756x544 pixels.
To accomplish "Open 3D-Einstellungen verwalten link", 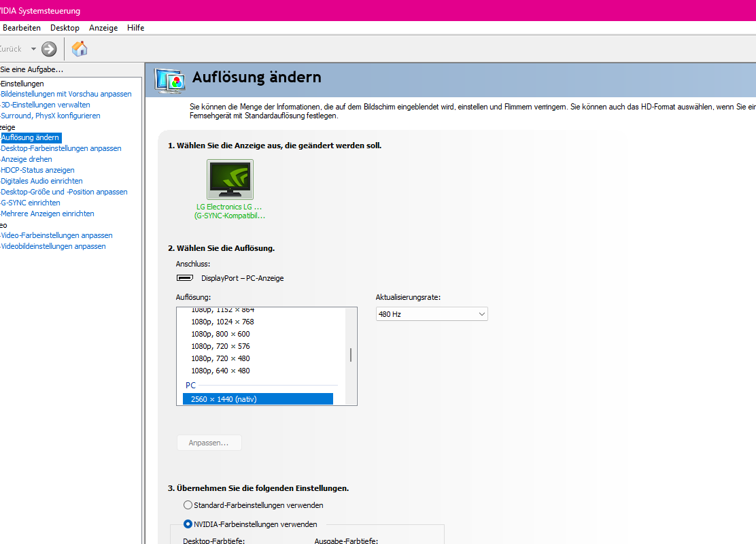I will point(46,105).
